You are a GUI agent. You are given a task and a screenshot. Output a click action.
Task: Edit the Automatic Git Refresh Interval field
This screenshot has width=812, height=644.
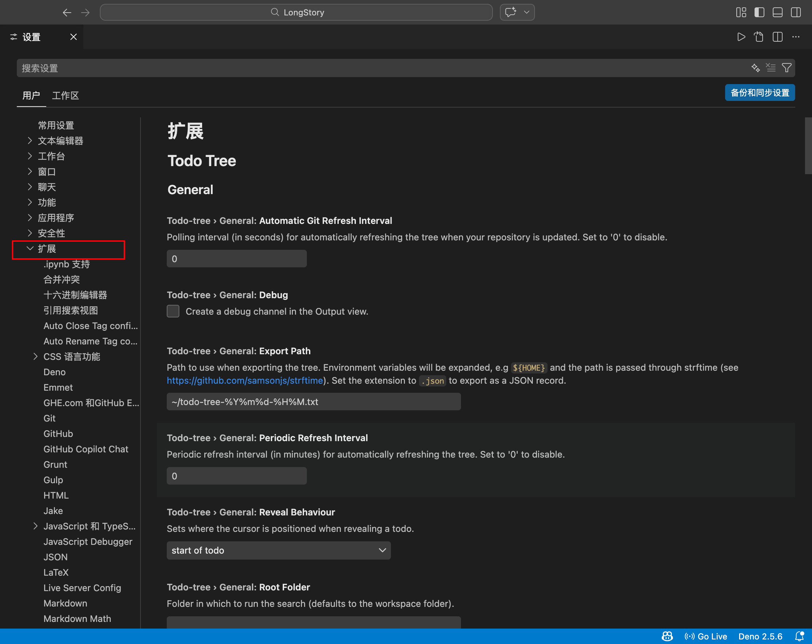(x=236, y=259)
